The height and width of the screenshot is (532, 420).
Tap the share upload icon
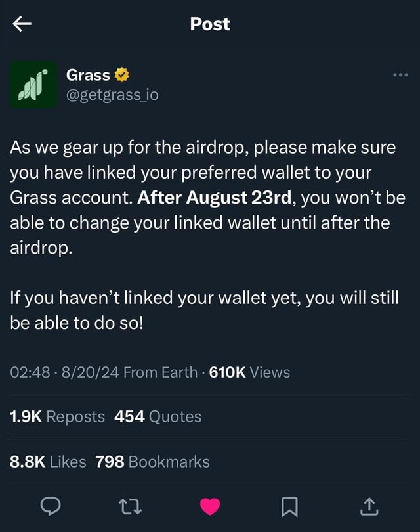(369, 506)
